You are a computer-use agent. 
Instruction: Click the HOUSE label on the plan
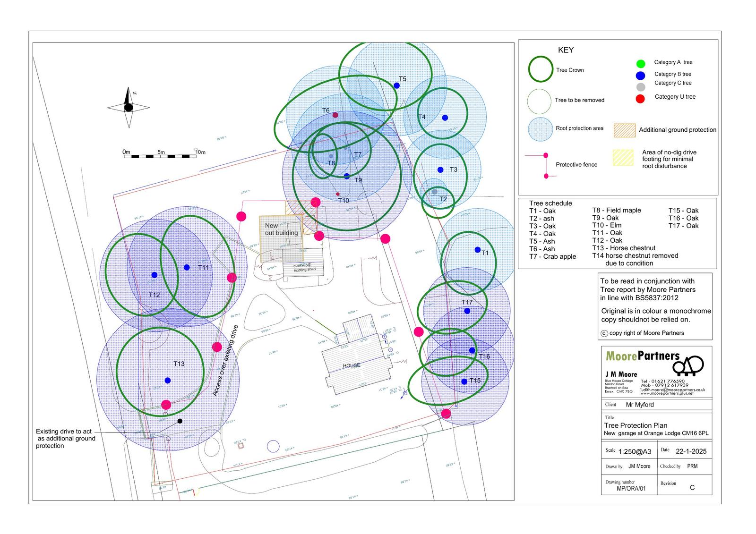(x=352, y=365)
